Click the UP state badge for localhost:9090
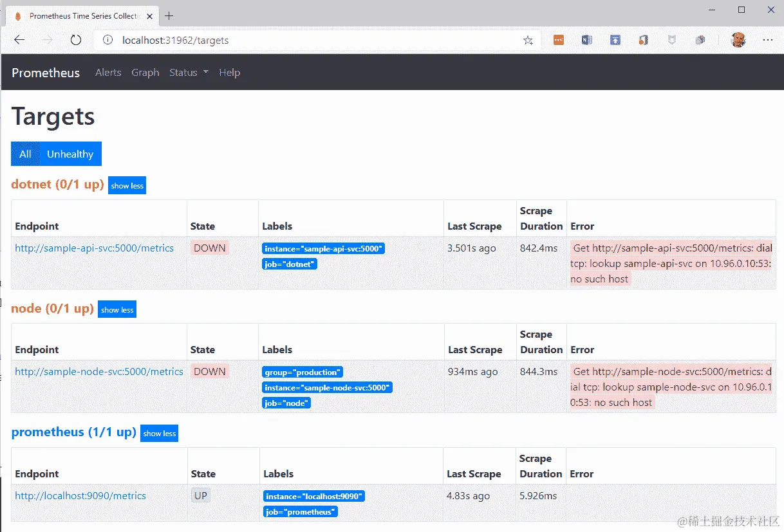784x532 pixels. click(x=201, y=495)
